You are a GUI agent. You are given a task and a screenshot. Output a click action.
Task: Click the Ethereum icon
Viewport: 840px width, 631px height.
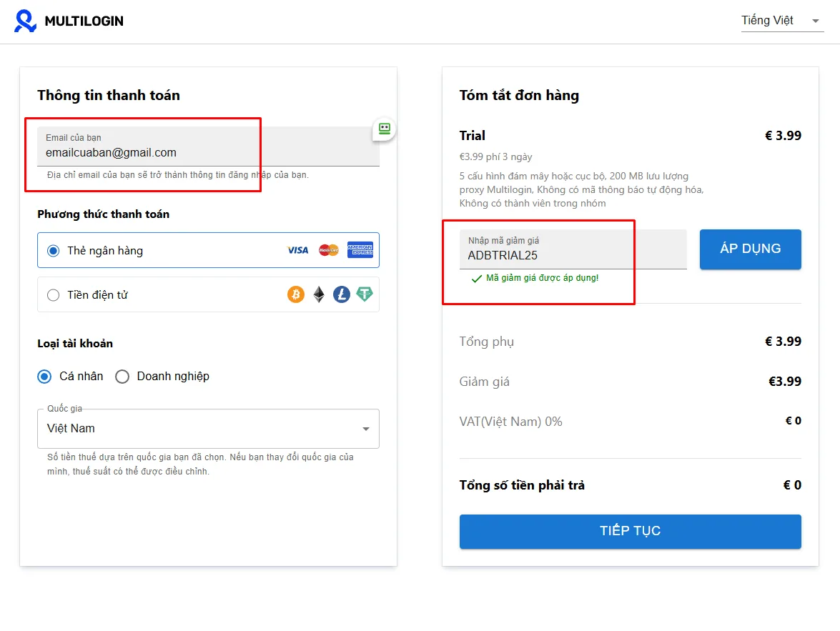(319, 294)
